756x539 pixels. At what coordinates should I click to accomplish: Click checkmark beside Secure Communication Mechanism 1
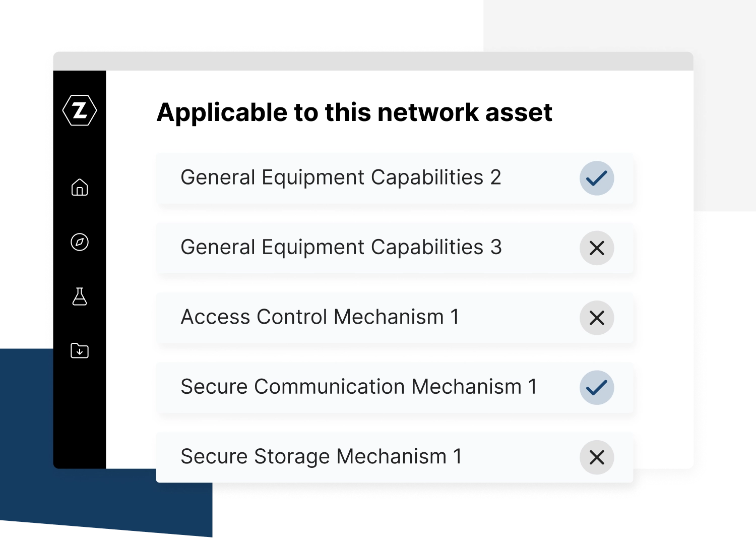(597, 387)
